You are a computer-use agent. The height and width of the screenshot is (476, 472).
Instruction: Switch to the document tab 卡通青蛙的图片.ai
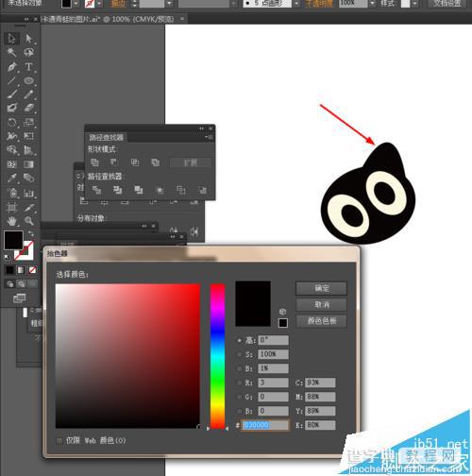coord(108,19)
